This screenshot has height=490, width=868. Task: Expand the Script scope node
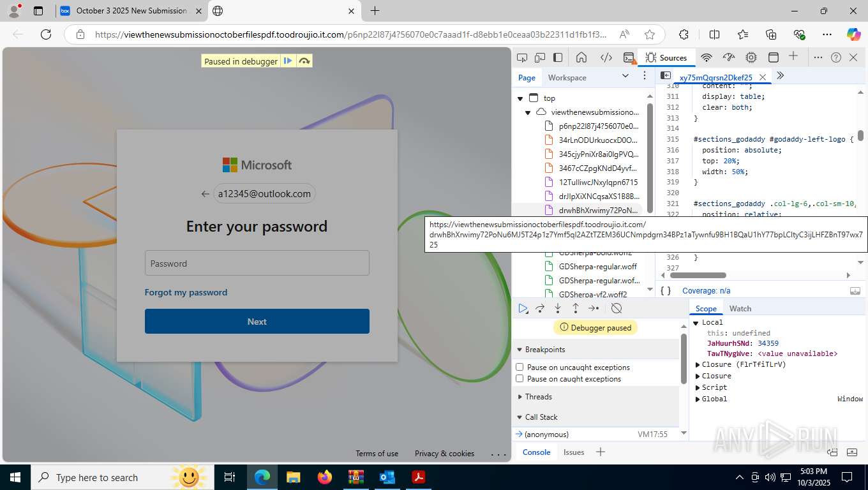click(x=698, y=387)
